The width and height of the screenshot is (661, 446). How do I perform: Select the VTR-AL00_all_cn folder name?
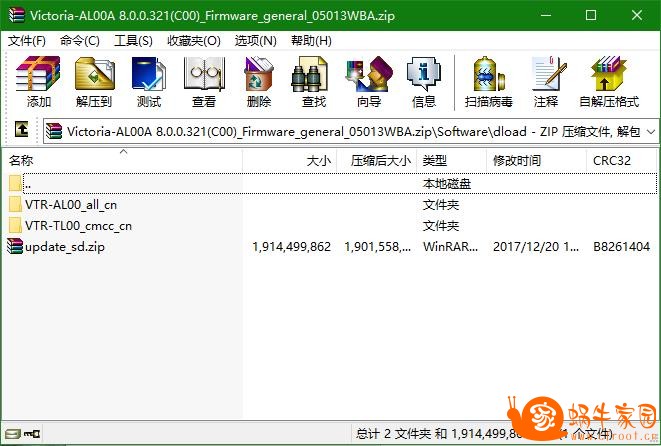pos(71,204)
